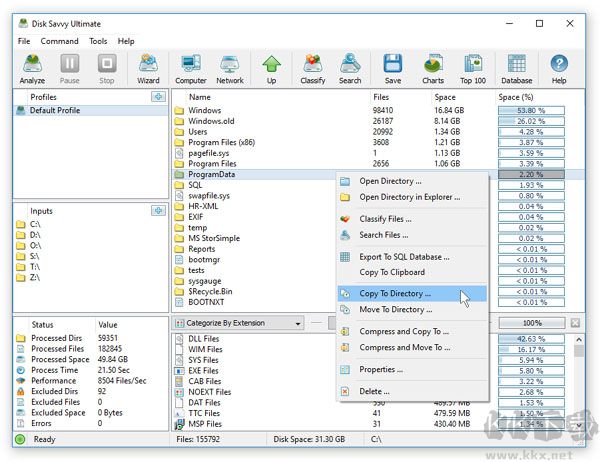The image size is (600, 462).
Task: Click the Delete entry red icon
Action: point(345,391)
